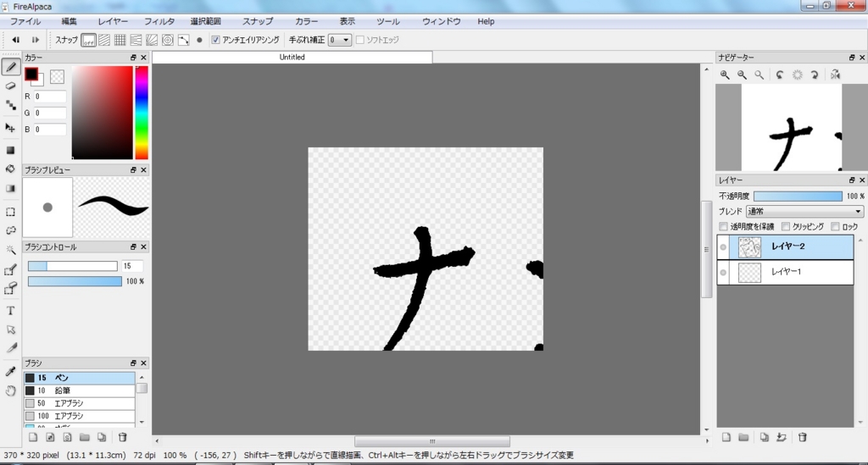Adjust the brush size slider

[73, 266]
